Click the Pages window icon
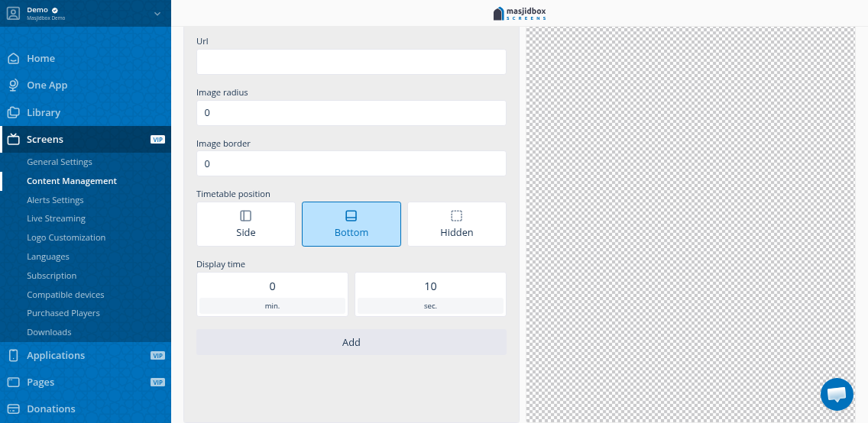 pyautogui.click(x=13, y=382)
